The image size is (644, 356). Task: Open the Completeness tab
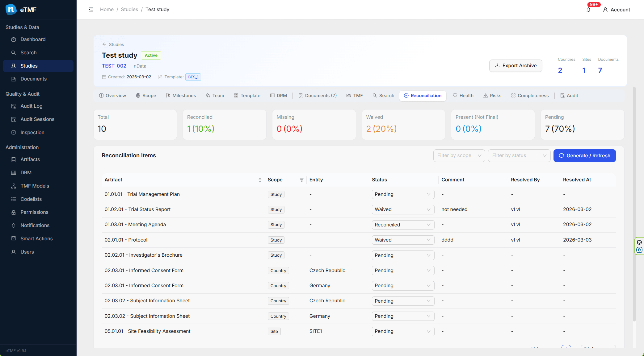click(530, 96)
